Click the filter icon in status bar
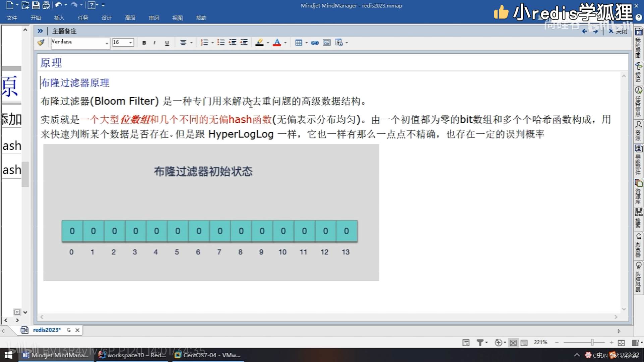 click(x=480, y=343)
